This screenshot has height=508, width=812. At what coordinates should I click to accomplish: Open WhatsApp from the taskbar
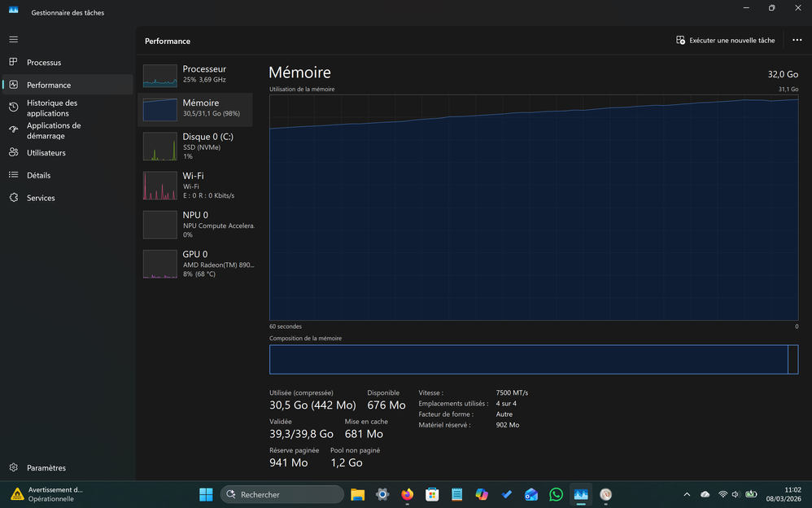tap(556, 494)
